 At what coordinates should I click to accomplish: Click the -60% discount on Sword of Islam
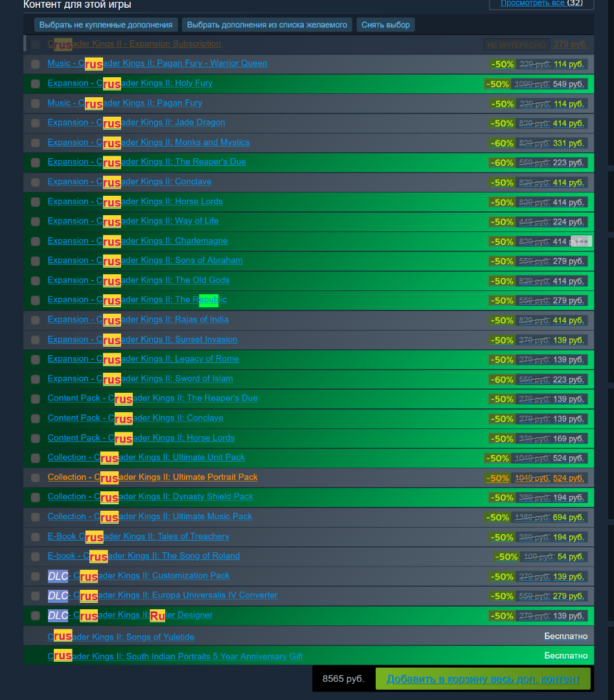tap(501, 379)
